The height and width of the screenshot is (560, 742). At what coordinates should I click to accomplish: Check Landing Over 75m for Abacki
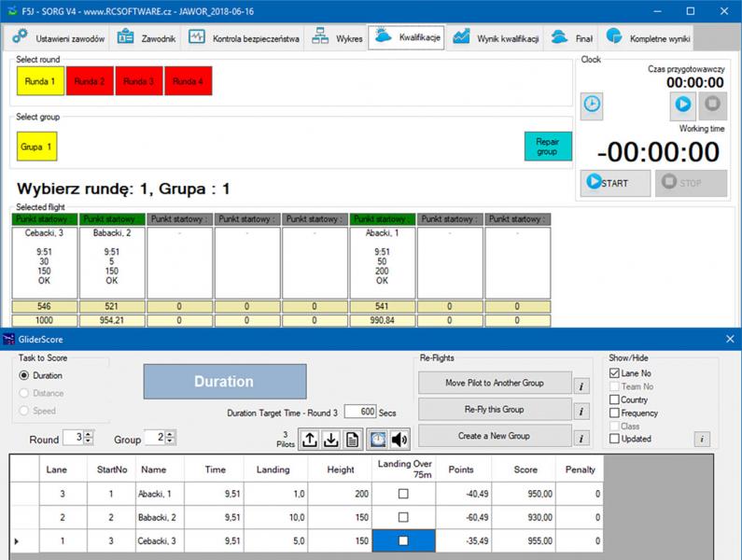(x=403, y=493)
